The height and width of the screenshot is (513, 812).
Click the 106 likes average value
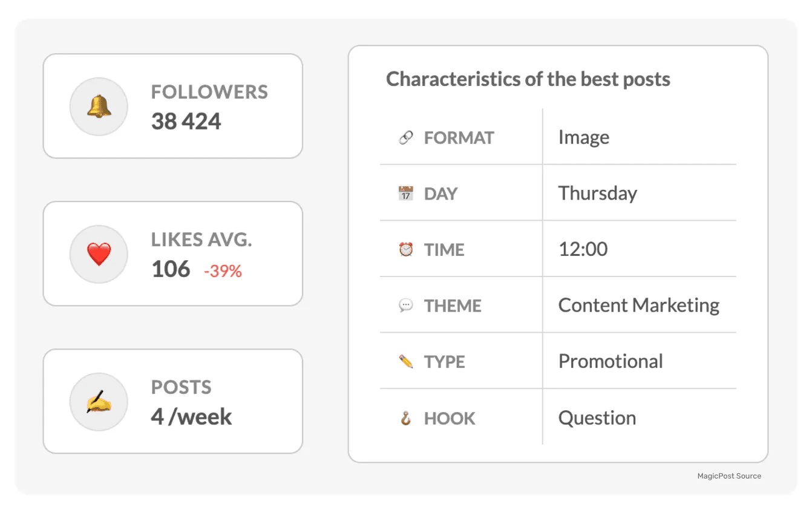(171, 269)
